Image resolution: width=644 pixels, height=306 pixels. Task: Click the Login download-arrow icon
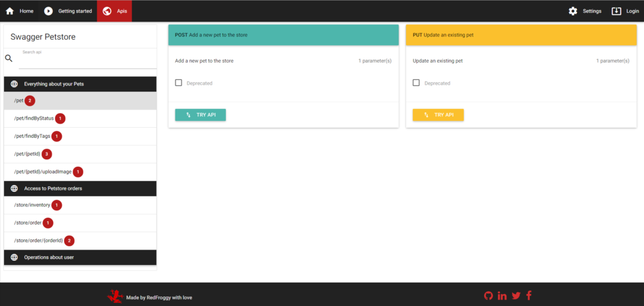pyautogui.click(x=616, y=11)
